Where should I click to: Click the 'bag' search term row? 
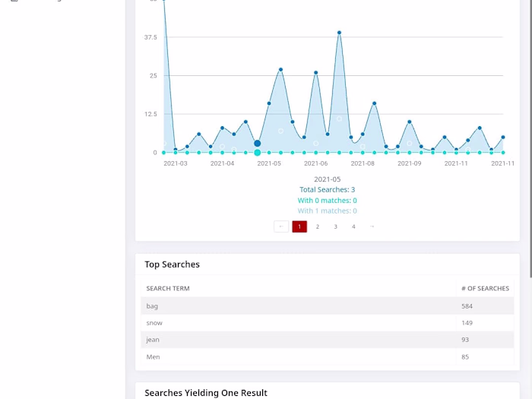[328, 306]
